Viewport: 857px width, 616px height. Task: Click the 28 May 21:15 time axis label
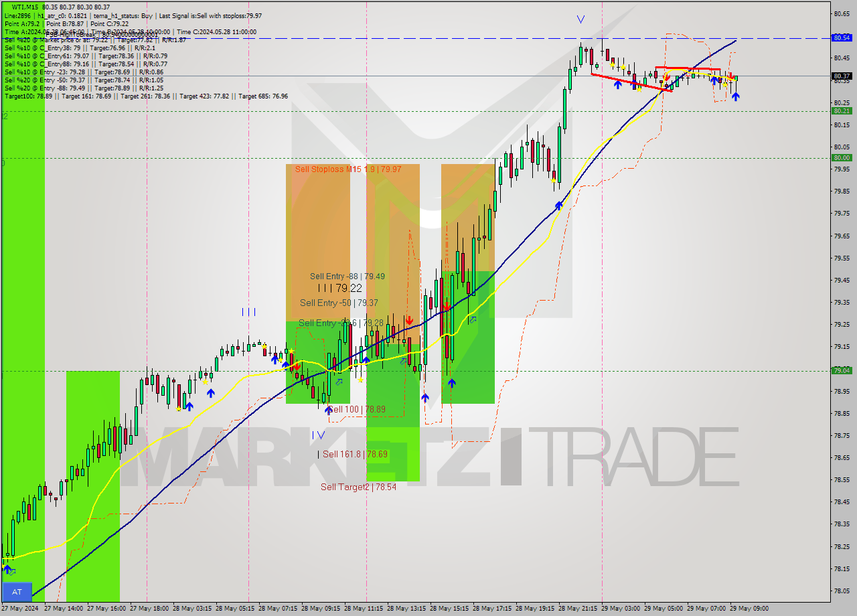pos(577,609)
